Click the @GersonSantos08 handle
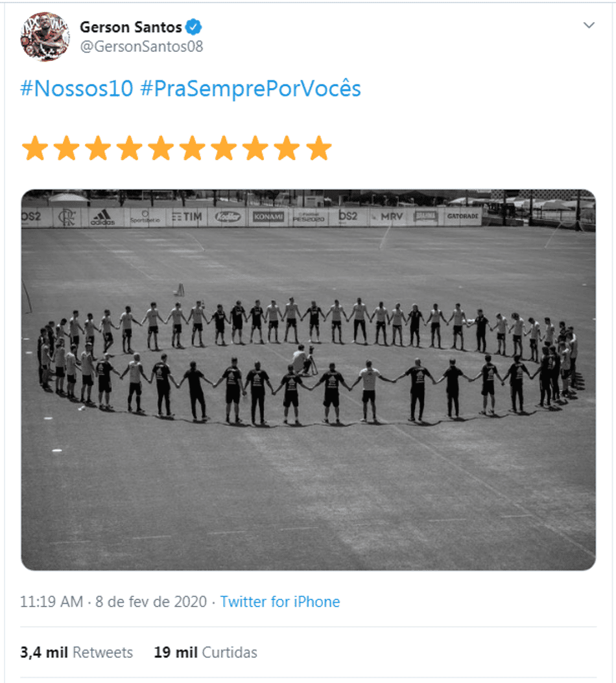616x683 pixels. click(142, 47)
